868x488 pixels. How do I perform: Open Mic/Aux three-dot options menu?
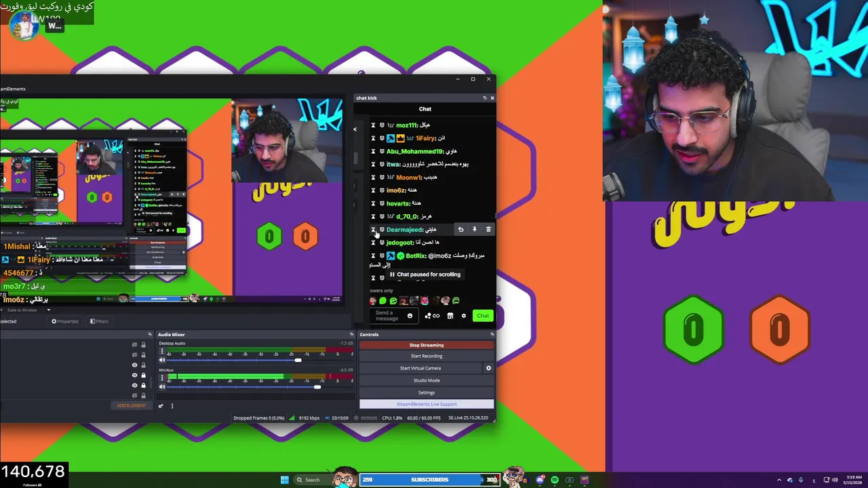tap(162, 378)
